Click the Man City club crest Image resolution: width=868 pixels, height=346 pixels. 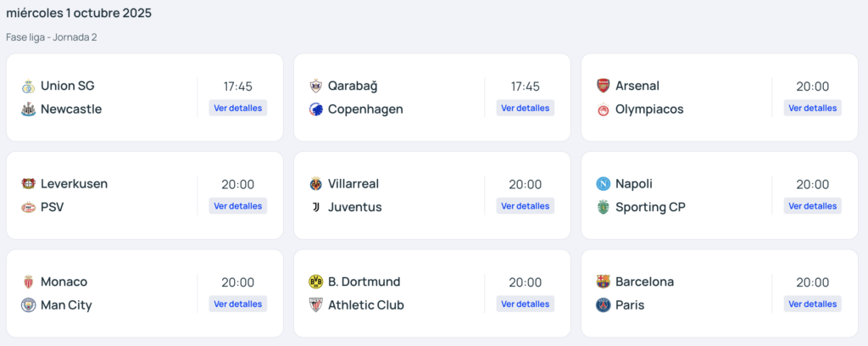[x=29, y=305]
